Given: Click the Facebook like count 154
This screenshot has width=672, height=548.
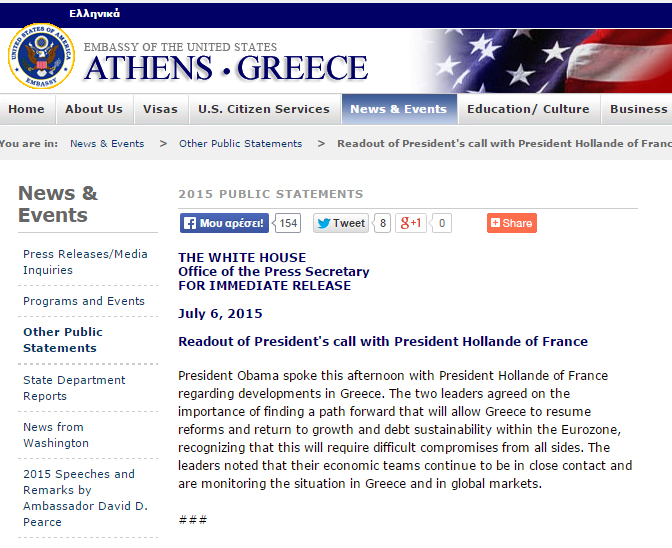Looking at the screenshot, I should click(288, 223).
